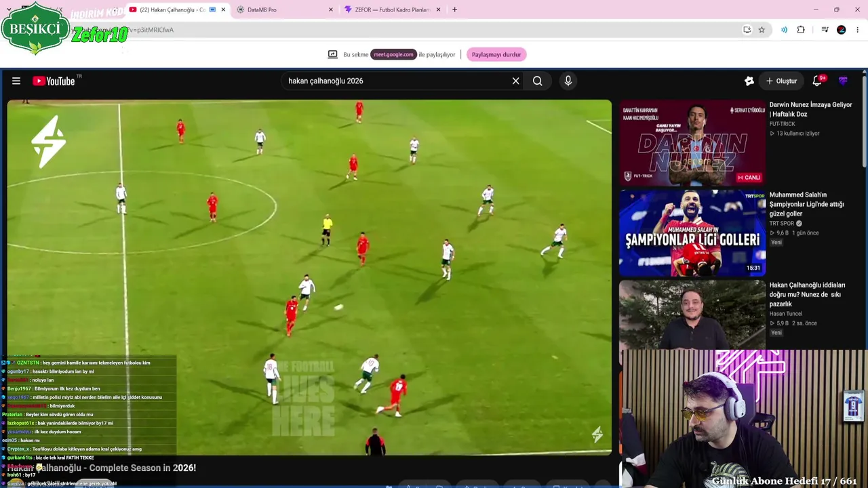Open the YouTube guide hamburger menu
This screenshot has width=868, height=488.
click(x=16, y=81)
